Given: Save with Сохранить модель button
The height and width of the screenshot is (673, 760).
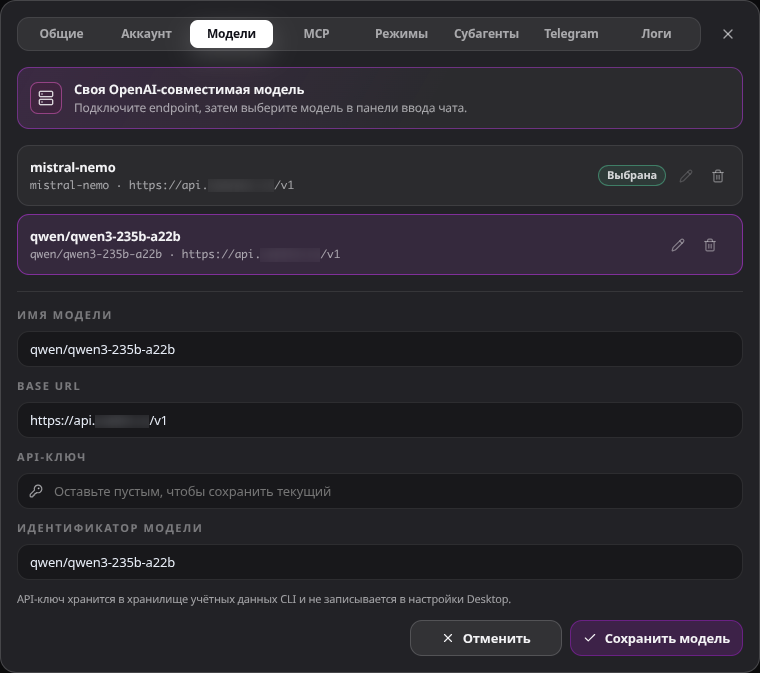Looking at the screenshot, I should click(656, 638).
